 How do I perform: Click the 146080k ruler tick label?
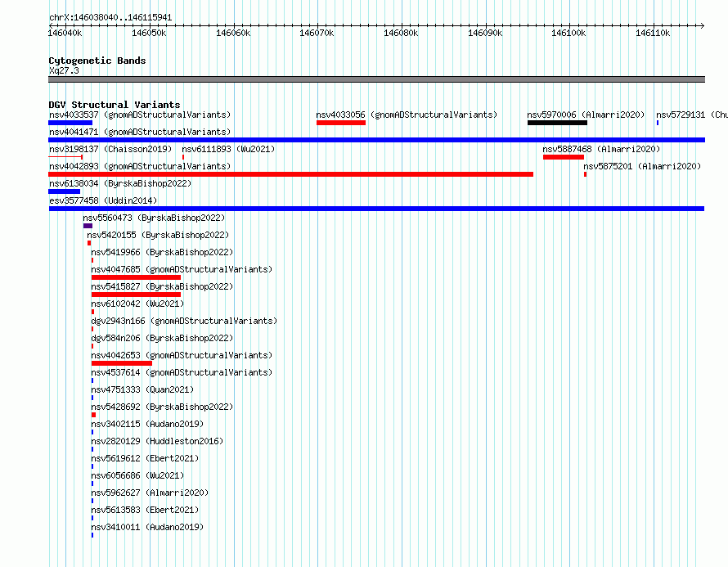point(401,33)
